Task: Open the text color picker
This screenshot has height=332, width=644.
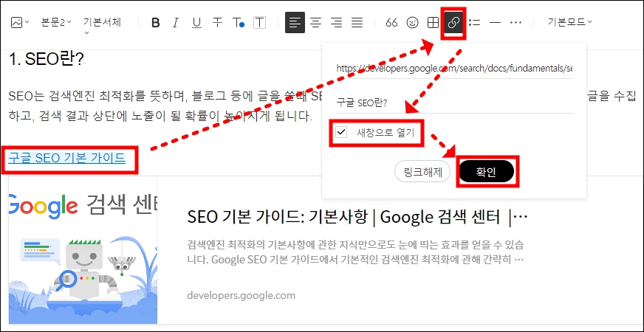Action: pos(239,23)
